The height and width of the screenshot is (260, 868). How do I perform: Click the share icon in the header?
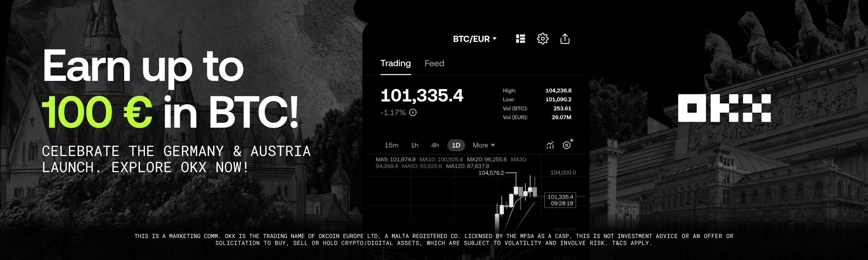pos(565,39)
